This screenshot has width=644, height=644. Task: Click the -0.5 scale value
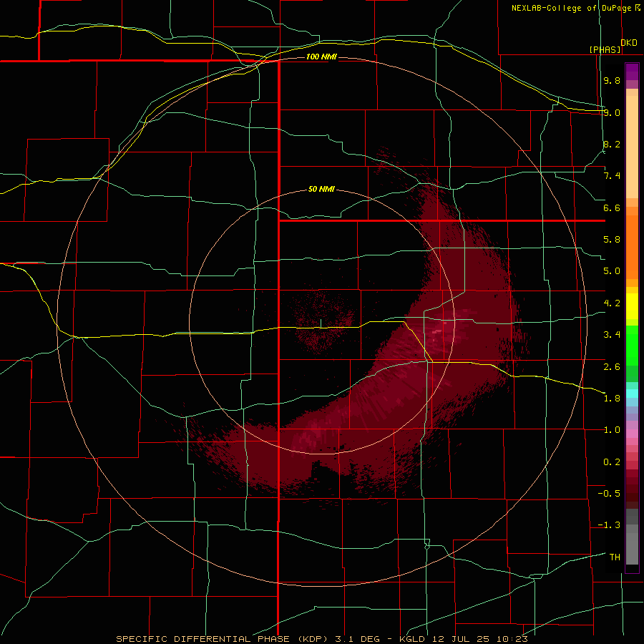(609, 494)
